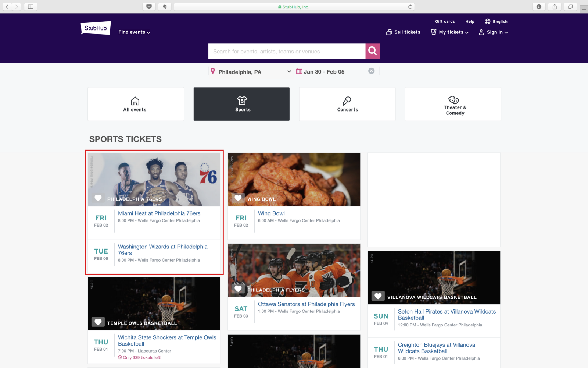Open Washington Wizards at Philadelphia 76ers event
Screen dimensions: 588x368
(163, 250)
